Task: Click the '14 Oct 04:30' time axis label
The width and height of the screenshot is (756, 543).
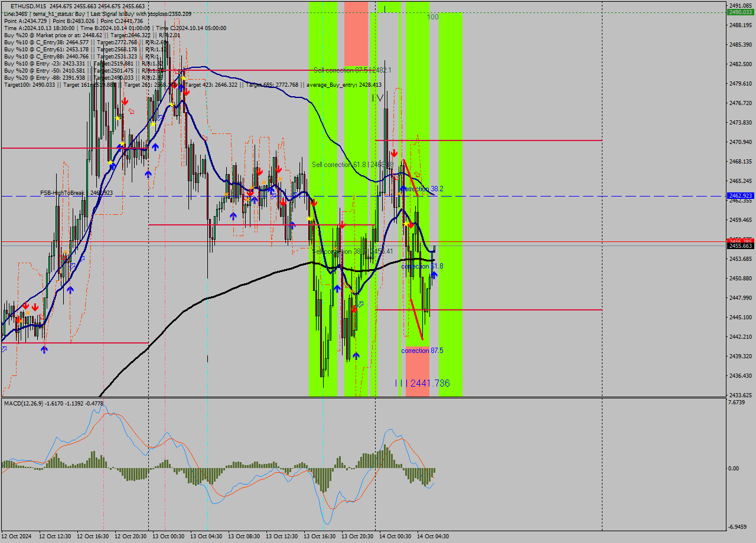Action: [x=433, y=537]
